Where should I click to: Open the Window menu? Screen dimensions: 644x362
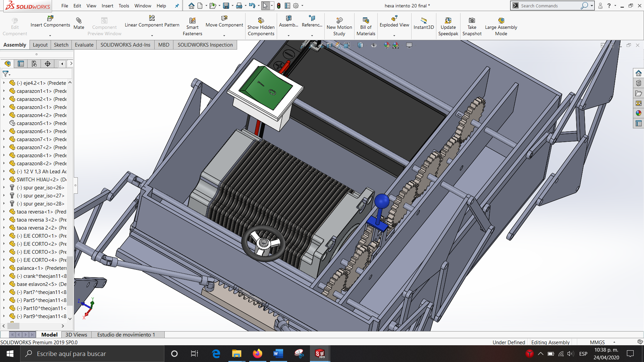[143, 6]
